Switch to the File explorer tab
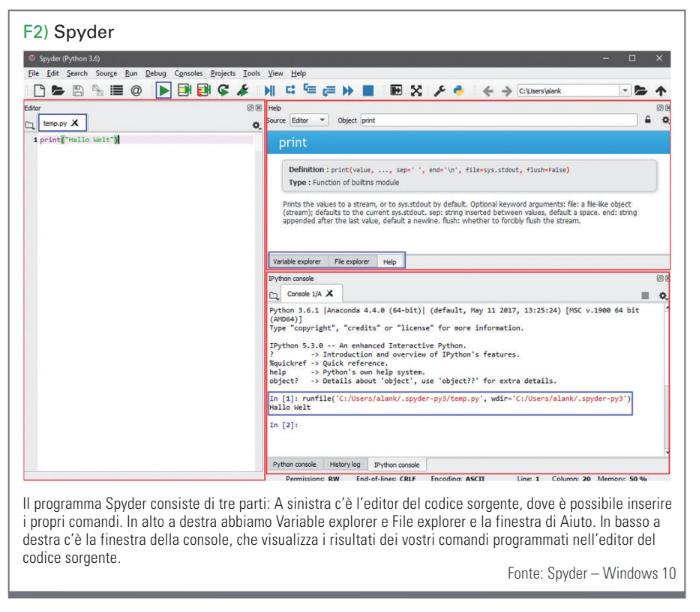This screenshot has height=612, width=700. coord(352,262)
